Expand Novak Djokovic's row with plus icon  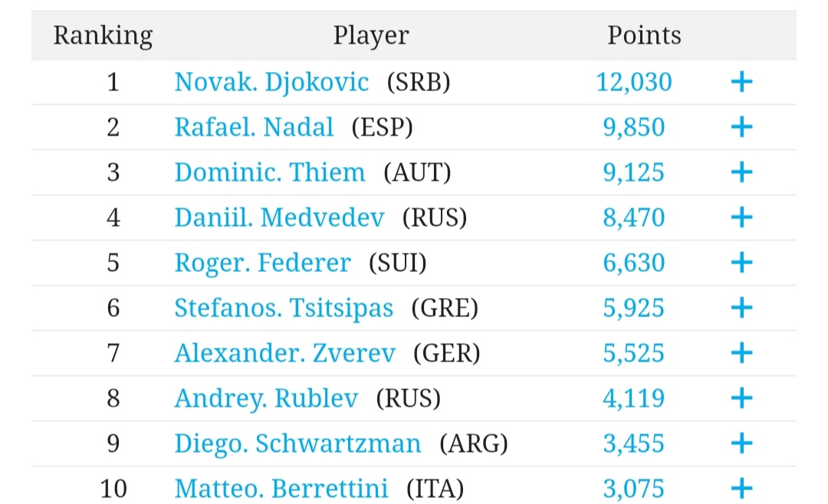point(741,82)
